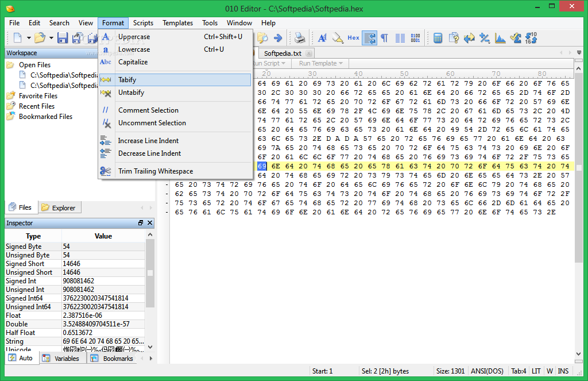Choose Uncomment Selection menu entry

[176, 123]
